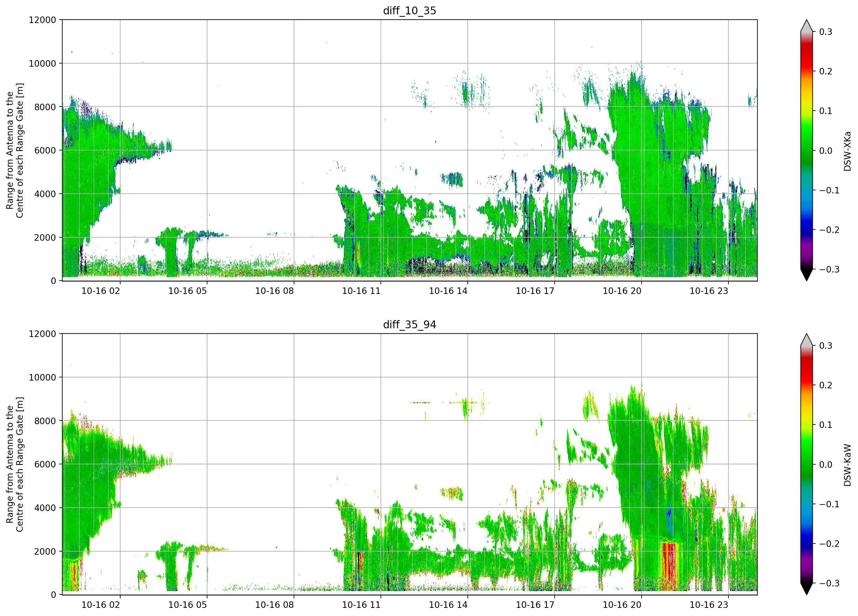Image resolution: width=858 pixels, height=616 pixels.
Task: Click the 0.3 tick on the DSW-XKa colorbar
Action: [x=826, y=32]
